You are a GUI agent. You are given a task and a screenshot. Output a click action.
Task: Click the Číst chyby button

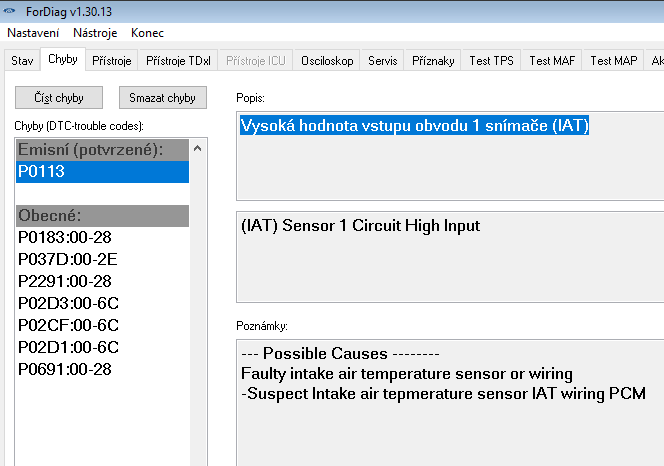coord(59,97)
